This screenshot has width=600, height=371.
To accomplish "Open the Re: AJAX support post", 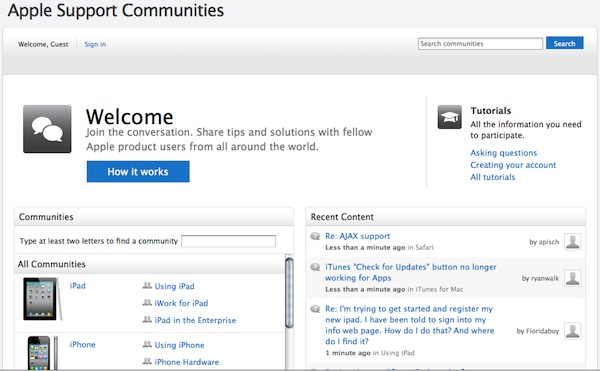I will coord(358,236).
